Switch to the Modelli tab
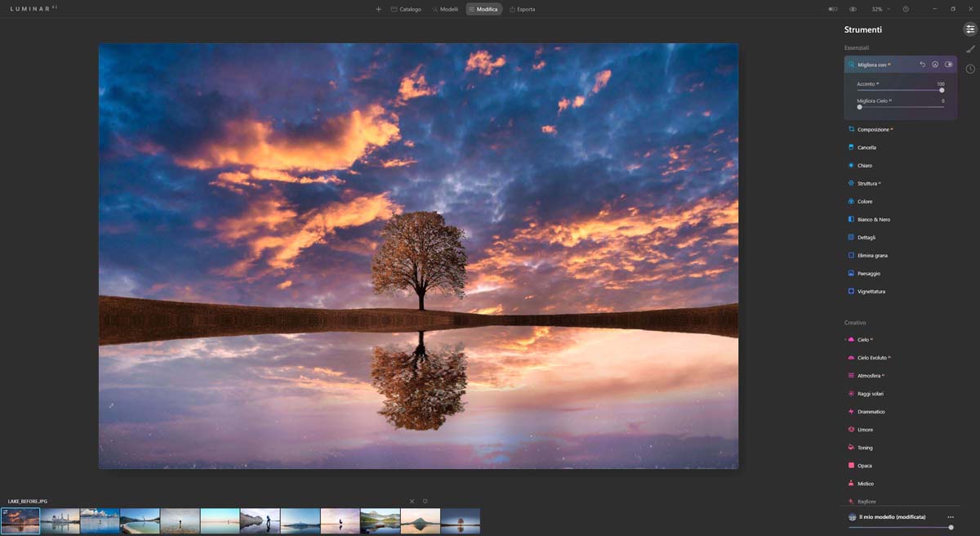This screenshot has width=980, height=536. [445, 9]
